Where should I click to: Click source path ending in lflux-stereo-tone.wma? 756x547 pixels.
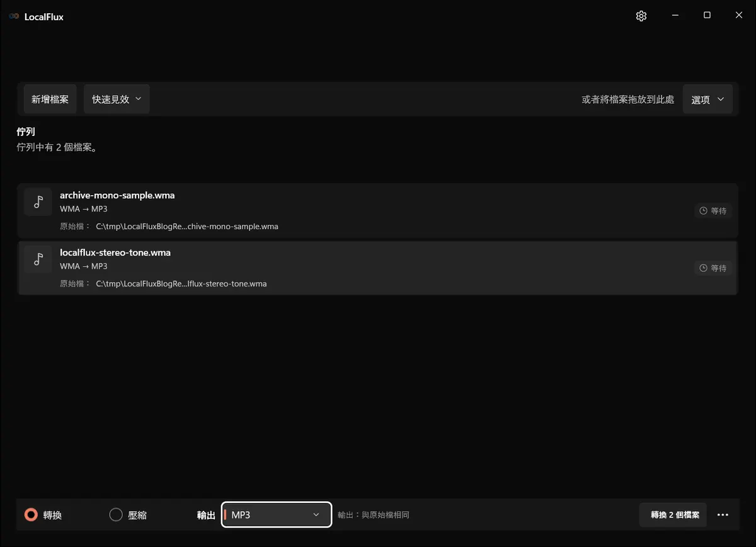(181, 283)
